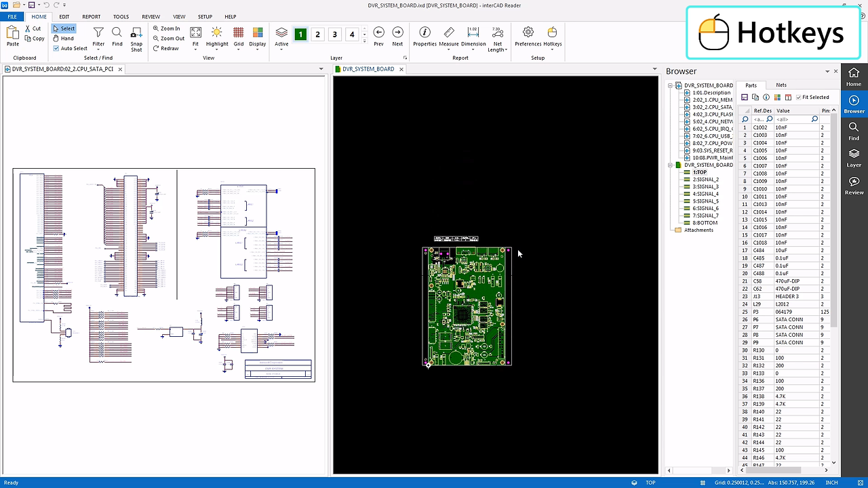The image size is (868, 488).
Task: Collapse the DVR_SYSTEM_BOARD tree node
Action: [671, 85]
